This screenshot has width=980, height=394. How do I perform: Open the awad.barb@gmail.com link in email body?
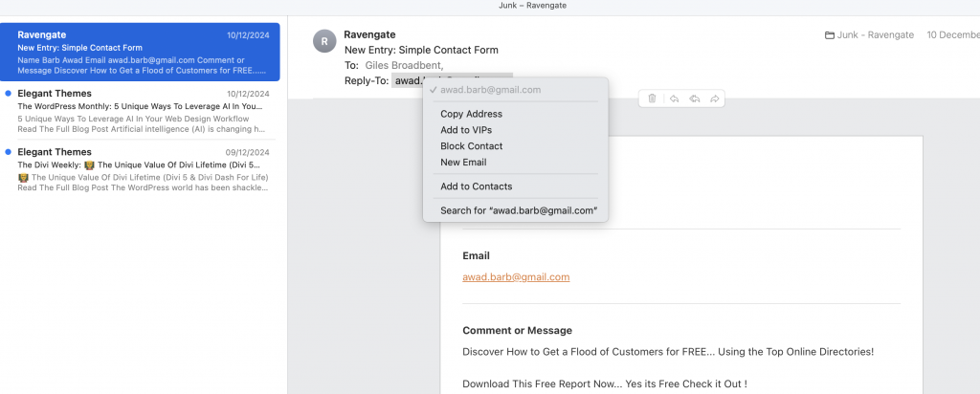(516, 277)
